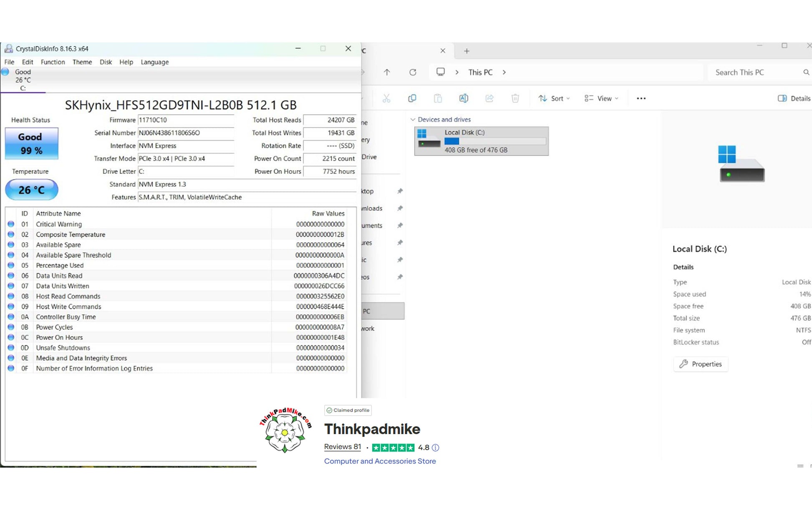This screenshot has height=510, width=812.
Task: Open the Theme menu in CrystalDiskInfo
Action: [82, 62]
